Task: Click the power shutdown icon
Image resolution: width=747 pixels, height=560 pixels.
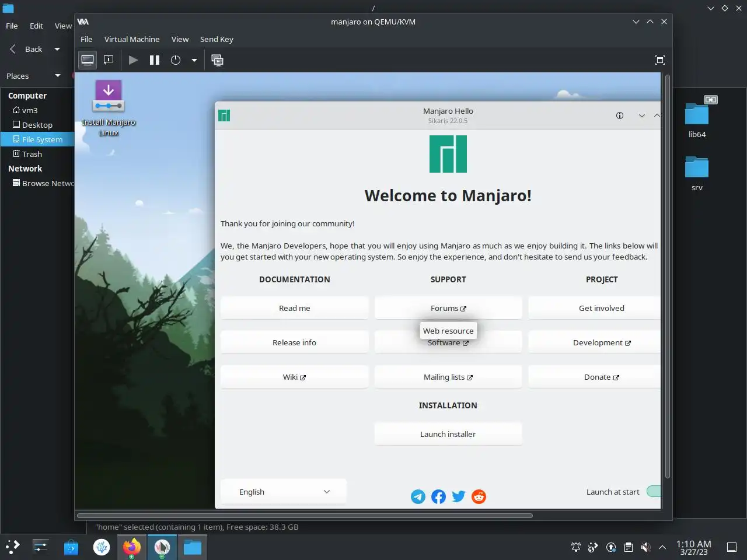Action: point(176,60)
